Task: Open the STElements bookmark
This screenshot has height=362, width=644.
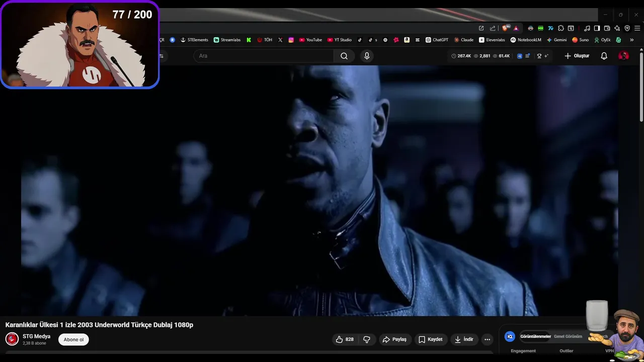Action: coord(194,40)
